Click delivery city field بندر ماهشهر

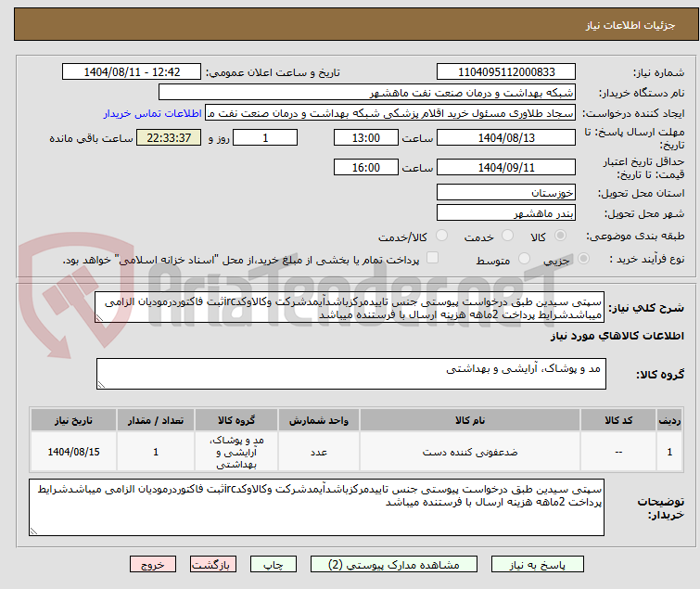(506, 212)
